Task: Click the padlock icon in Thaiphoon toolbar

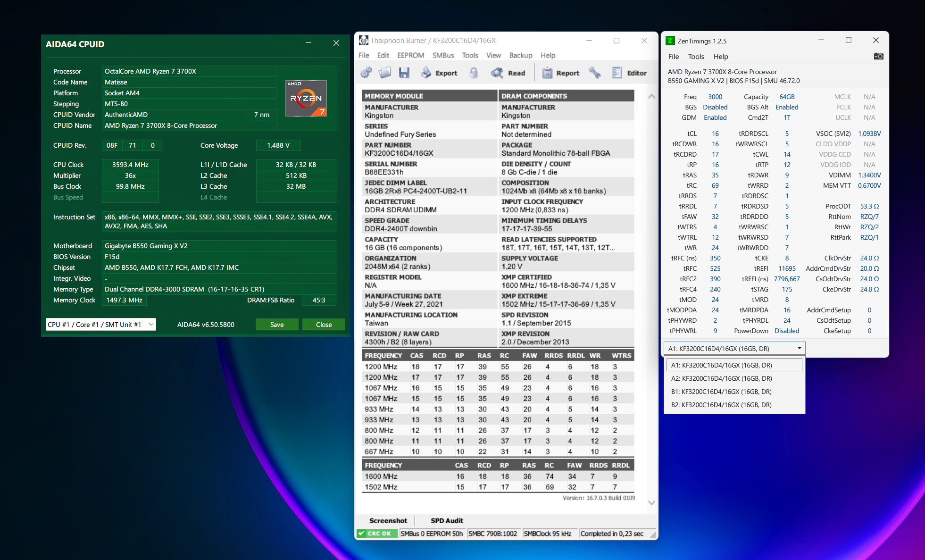Action: pos(474,73)
